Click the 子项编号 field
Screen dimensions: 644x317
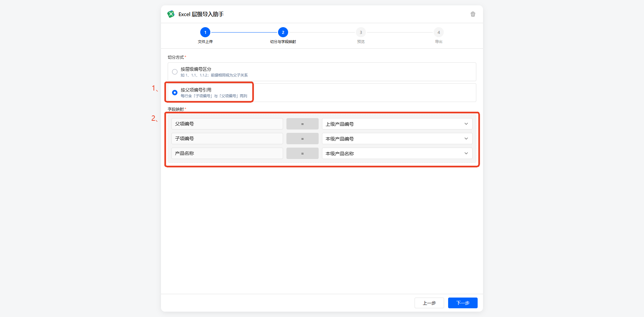coord(227,139)
